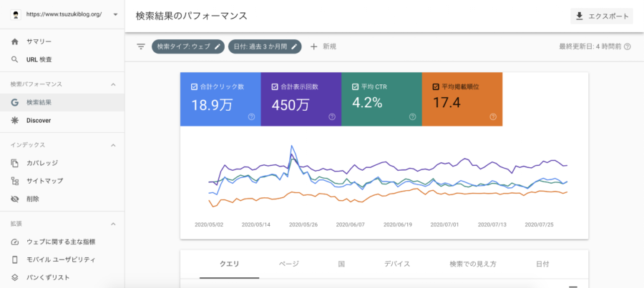Click the tsuzukiblog.org property avatar icon
The image size is (644, 288).
pyautogui.click(x=15, y=14)
